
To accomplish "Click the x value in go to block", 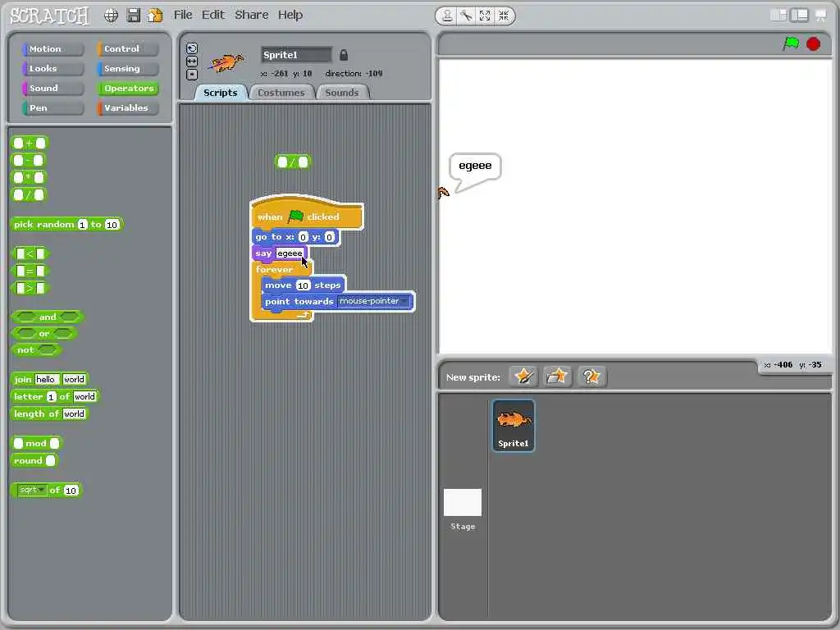I will click(x=304, y=237).
